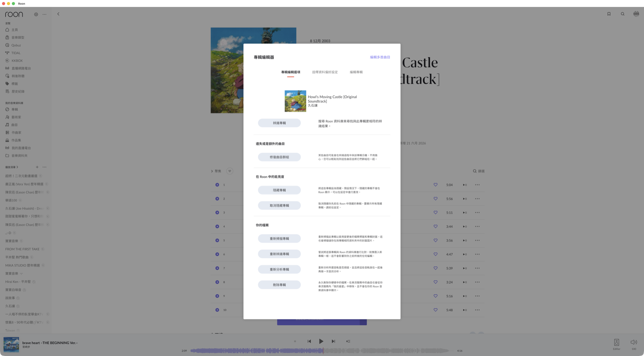Open the 篩選 track filter

coord(479,171)
